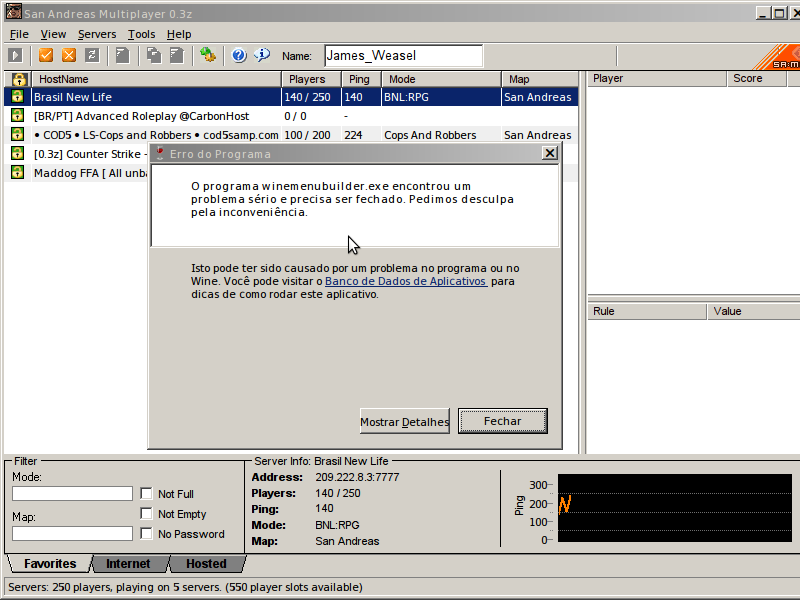800x600 pixels.
Task: Select the Brasil New Life server row
Action: pos(291,97)
